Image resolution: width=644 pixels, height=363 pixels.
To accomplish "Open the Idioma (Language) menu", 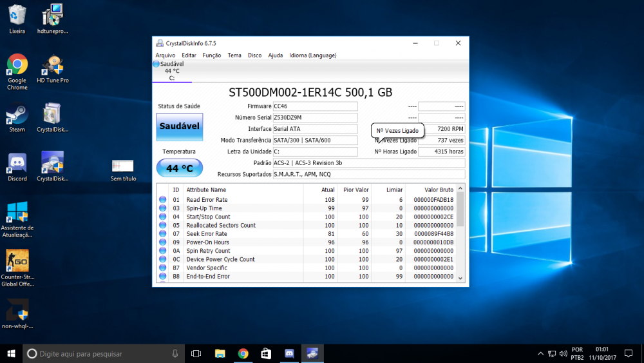I will (312, 55).
